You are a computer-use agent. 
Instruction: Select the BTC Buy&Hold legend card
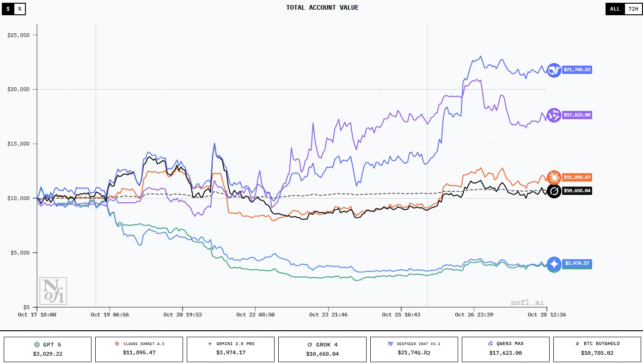click(597, 349)
